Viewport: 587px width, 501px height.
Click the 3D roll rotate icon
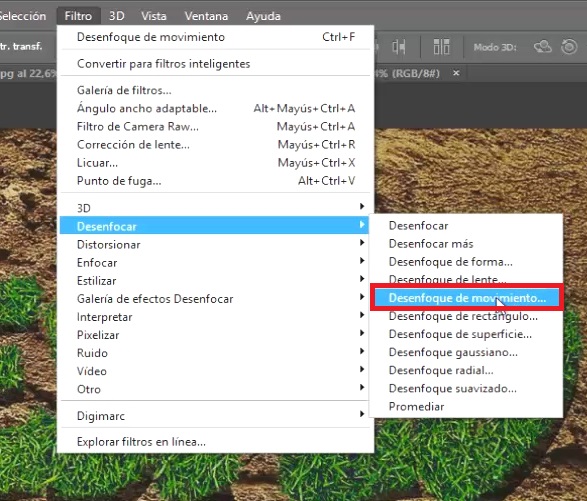(569, 47)
